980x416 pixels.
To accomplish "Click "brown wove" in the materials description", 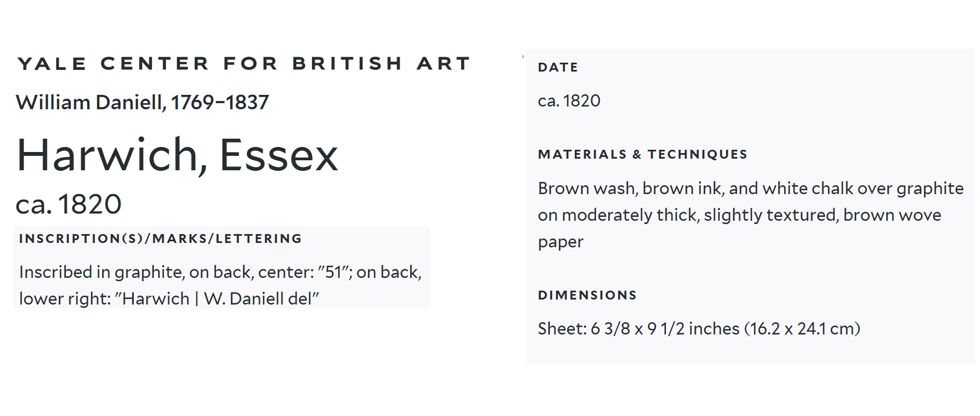I will click(x=892, y=215).
